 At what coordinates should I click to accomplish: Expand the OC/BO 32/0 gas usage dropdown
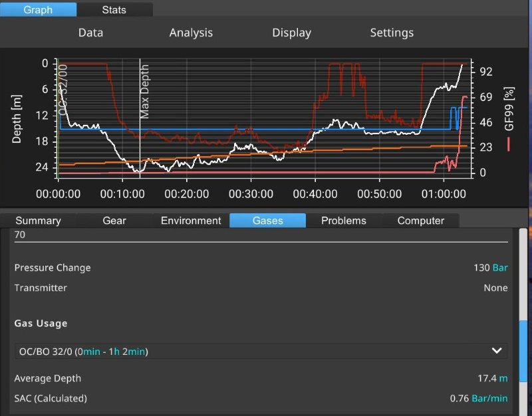click(261, 351)
